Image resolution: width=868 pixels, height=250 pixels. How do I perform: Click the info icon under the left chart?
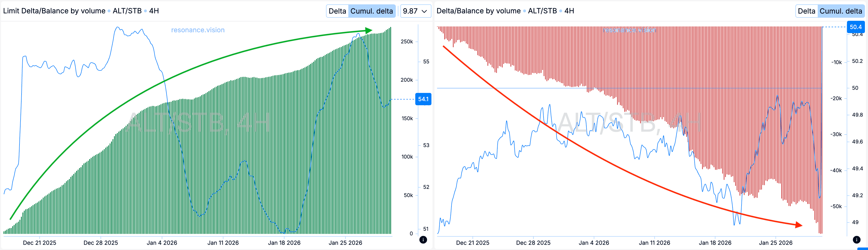pyautogui.click(x=423, y=239)
